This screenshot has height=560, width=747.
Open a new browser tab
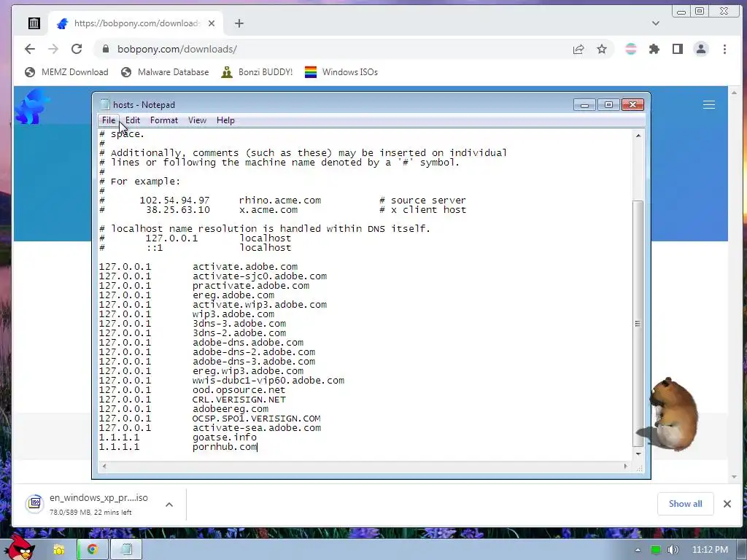coord(239,23)
